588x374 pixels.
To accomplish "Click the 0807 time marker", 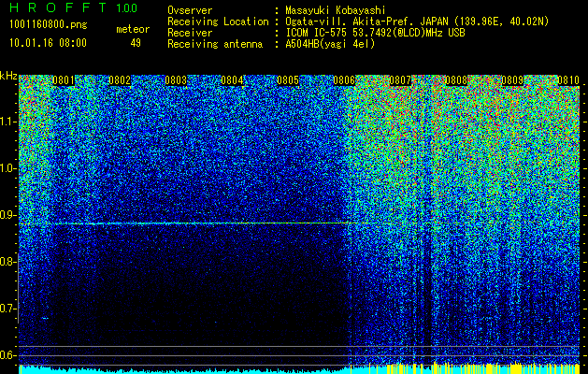I will (400, 80).
